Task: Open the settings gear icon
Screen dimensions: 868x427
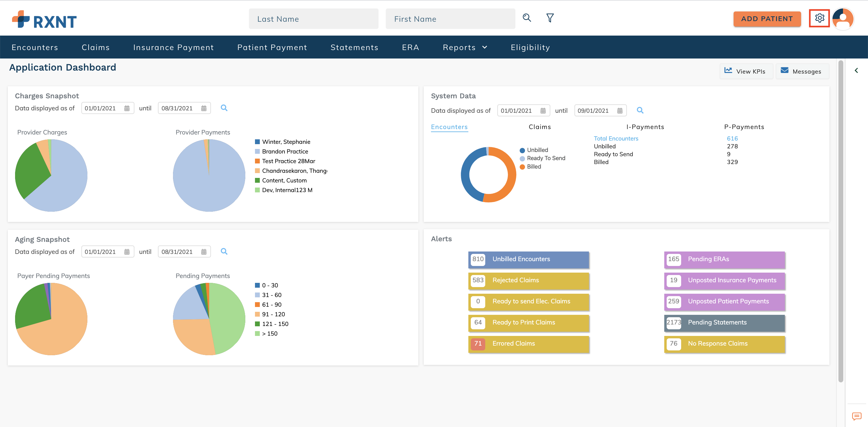Action: pos(819,18)
